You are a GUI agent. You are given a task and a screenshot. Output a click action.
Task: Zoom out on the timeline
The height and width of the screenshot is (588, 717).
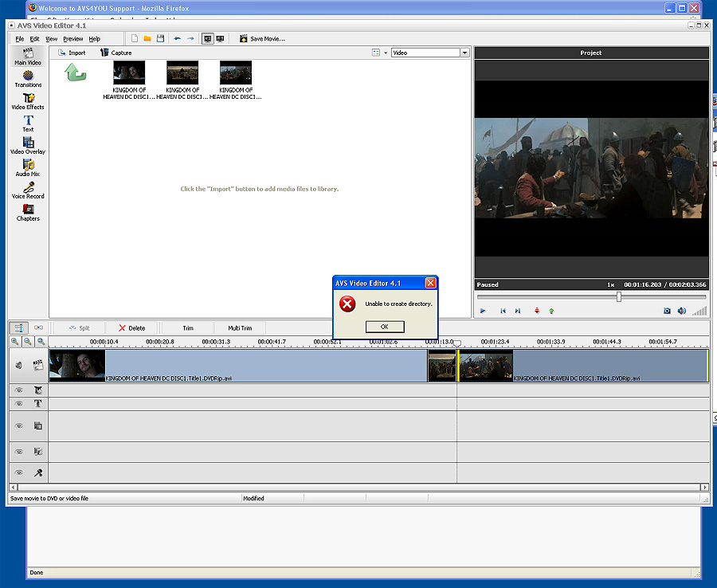pos(28,342)
